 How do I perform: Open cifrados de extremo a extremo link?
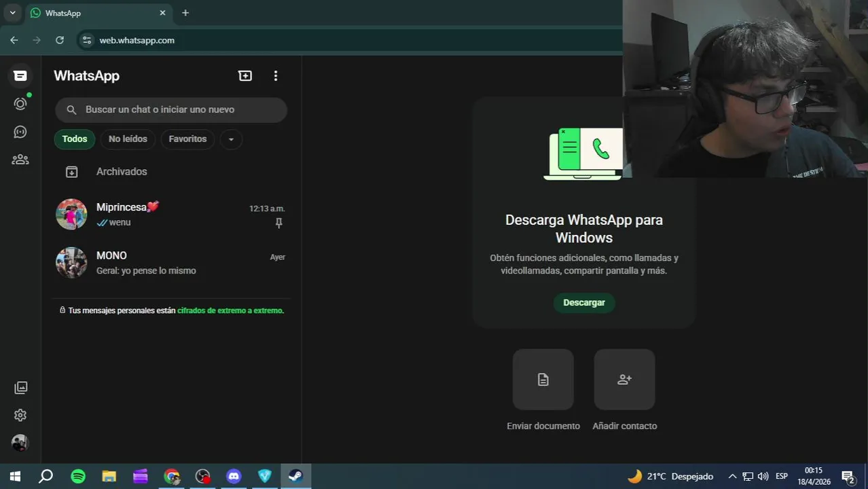point(230,310)
